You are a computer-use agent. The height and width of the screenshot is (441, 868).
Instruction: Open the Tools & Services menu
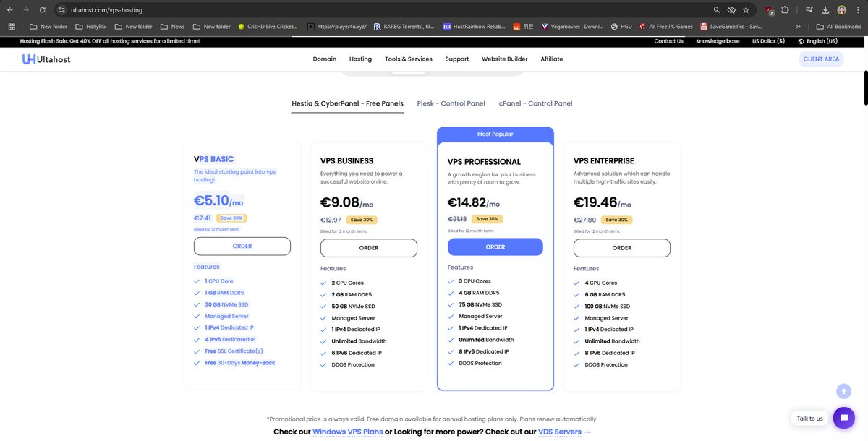[409, 59]
